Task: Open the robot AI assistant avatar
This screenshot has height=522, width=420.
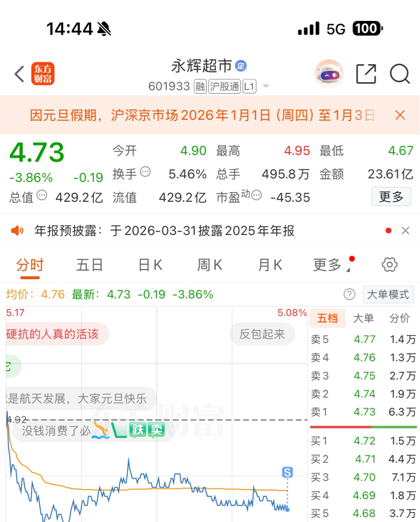Action: [x=329, y=73]
